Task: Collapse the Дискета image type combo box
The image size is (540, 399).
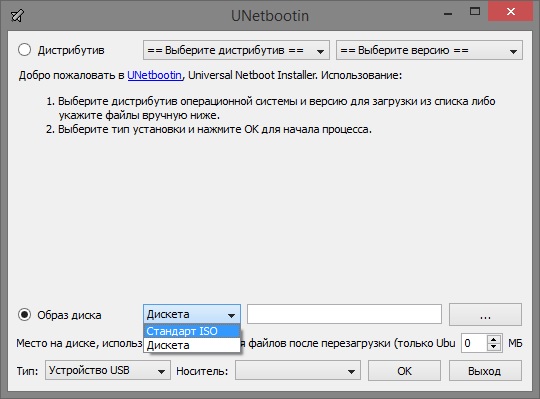Action: pos(192,314)
